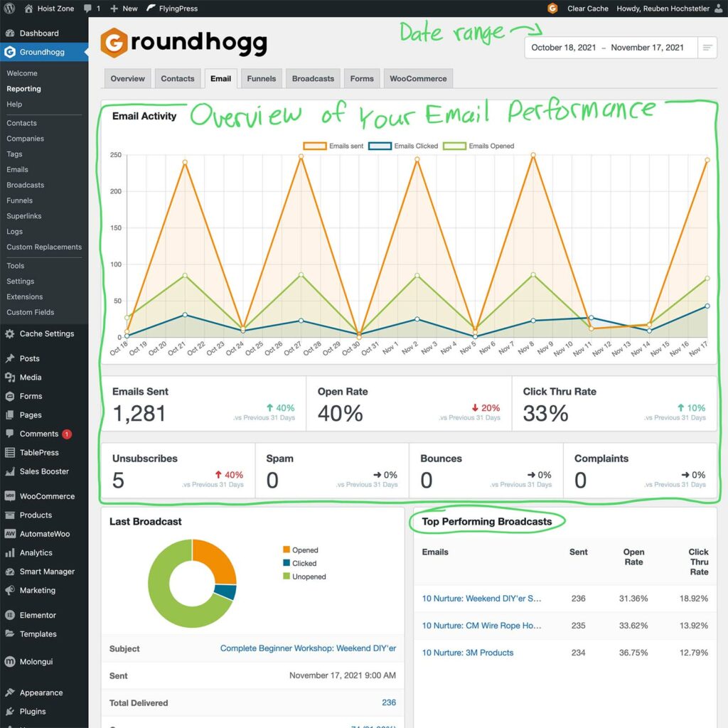Click the Elementor sidebar icon
This screenshot has height=728, width=728.
(x=10, y=615)
